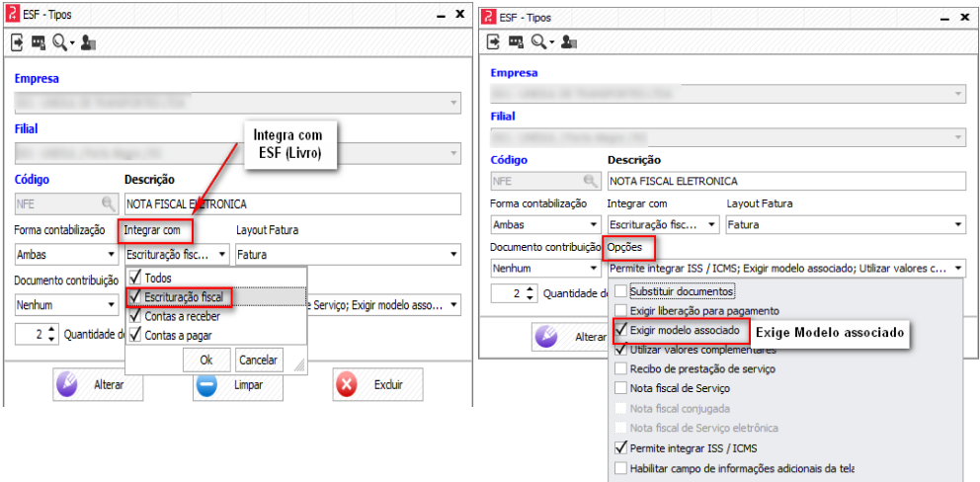The height and width of the screenshot is (482, 980).
Task: Check Habilitar campo de informações adicionais
Action: click(620, 467)
